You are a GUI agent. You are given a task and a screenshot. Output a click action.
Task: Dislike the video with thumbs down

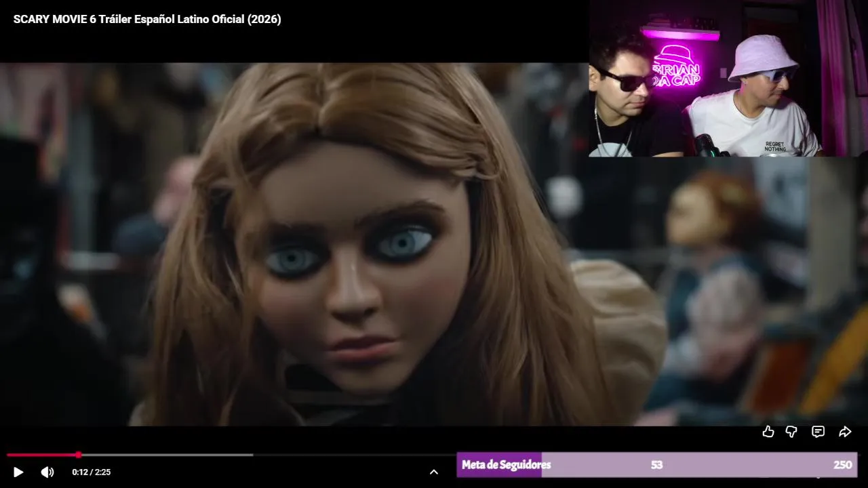(x=791, y=432)
